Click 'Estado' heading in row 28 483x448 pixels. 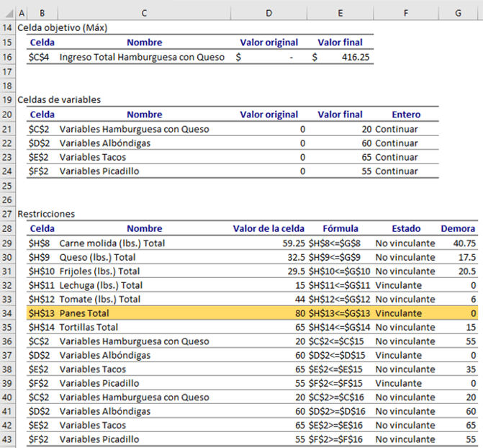[406, 228]
